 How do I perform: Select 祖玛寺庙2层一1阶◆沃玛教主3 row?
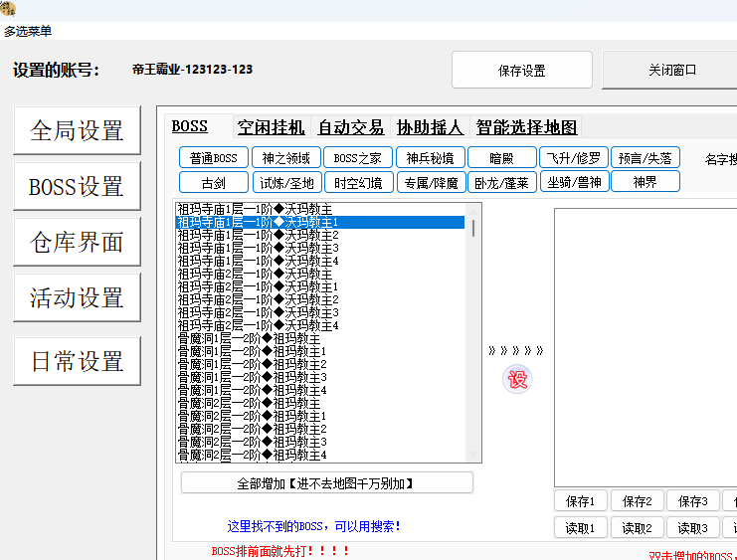pyautogui.click(x=320, y=312)
